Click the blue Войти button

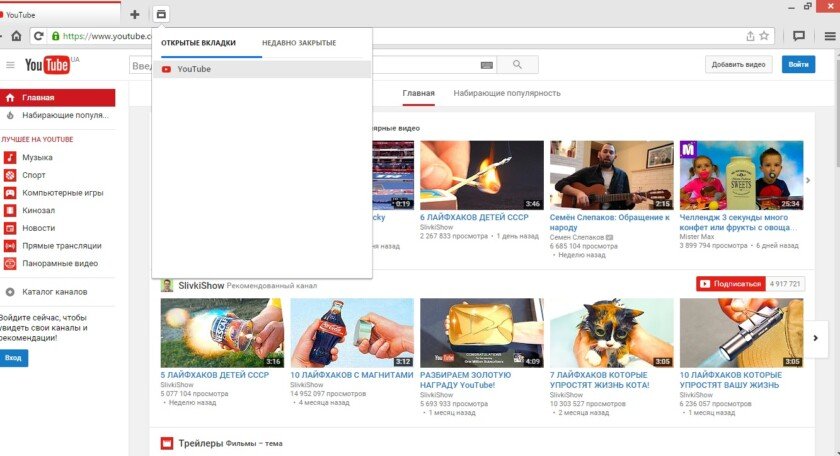coord(798,64)
